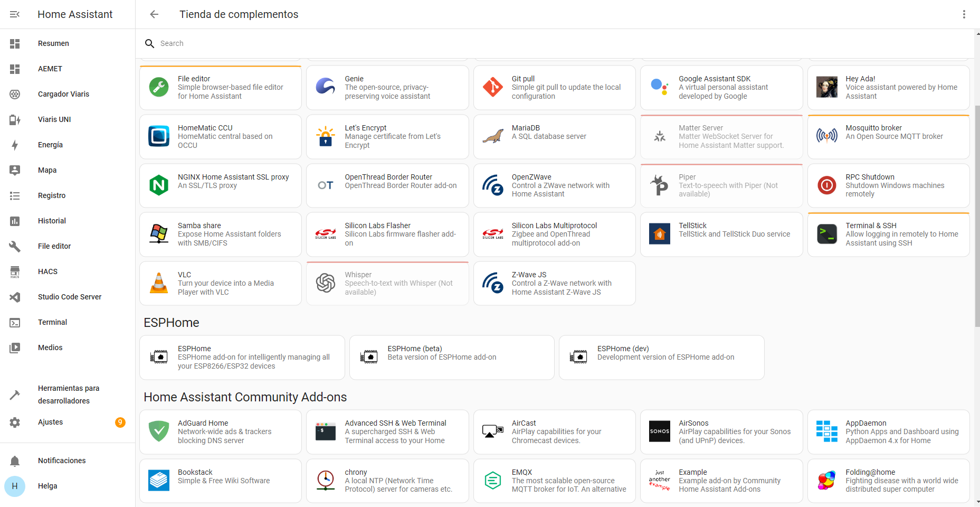Click the OpenZWave icon

pos(493,185)
